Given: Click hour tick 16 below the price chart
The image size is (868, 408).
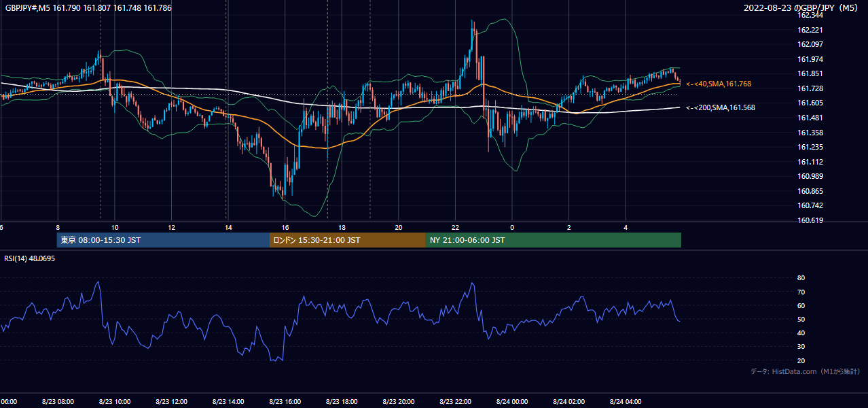Looking at the screenshot, I should click(285, 227).
